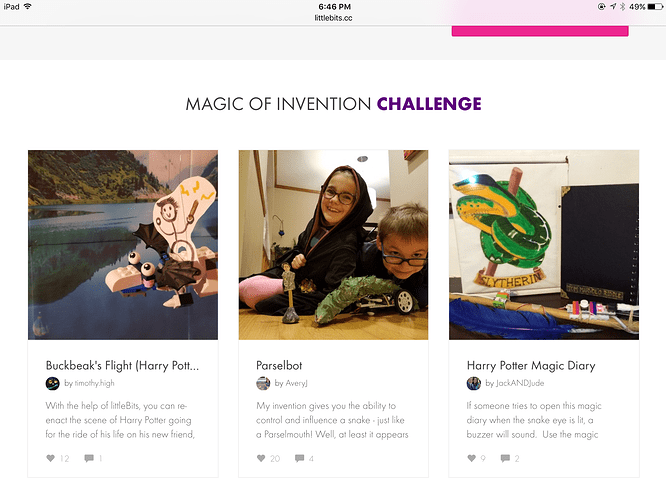
Task: Open the Parselbot project title link
Action: 280,365
